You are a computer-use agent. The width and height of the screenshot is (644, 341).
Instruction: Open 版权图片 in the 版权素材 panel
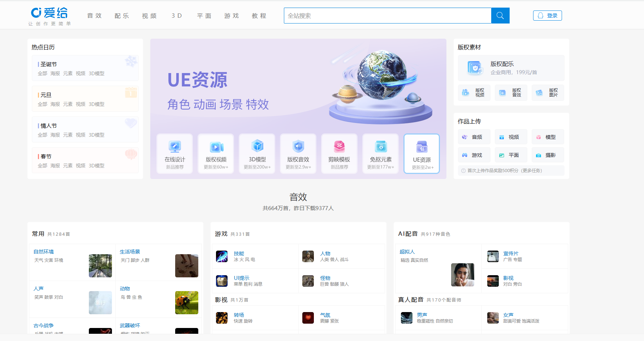(x=548, y=93)
